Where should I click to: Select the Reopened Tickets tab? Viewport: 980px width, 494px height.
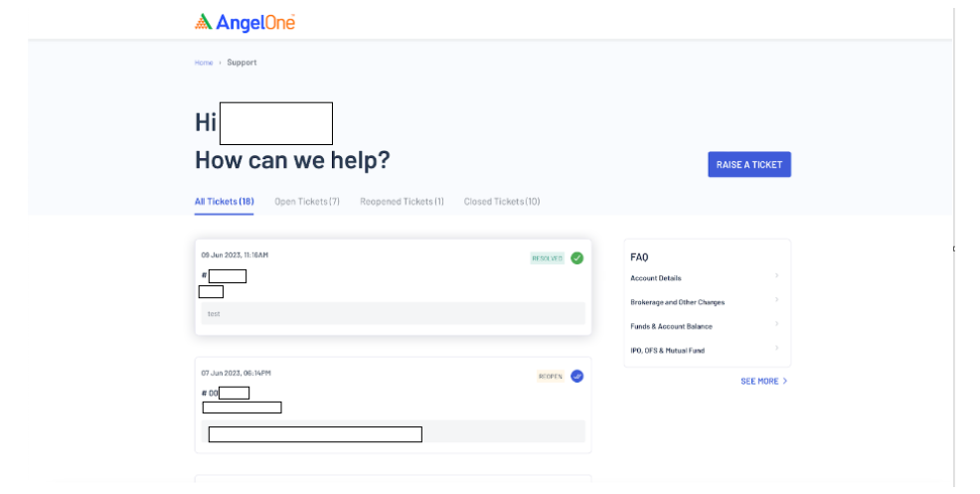coord(402,202)
